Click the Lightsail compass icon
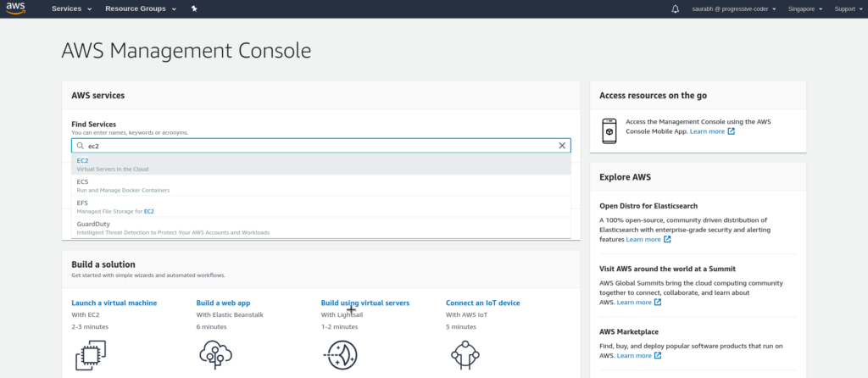The image size is (868, 378). 339,355
